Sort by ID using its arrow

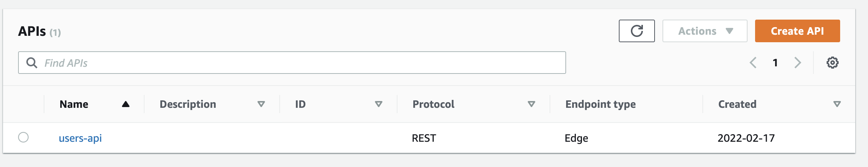(379, 104)
